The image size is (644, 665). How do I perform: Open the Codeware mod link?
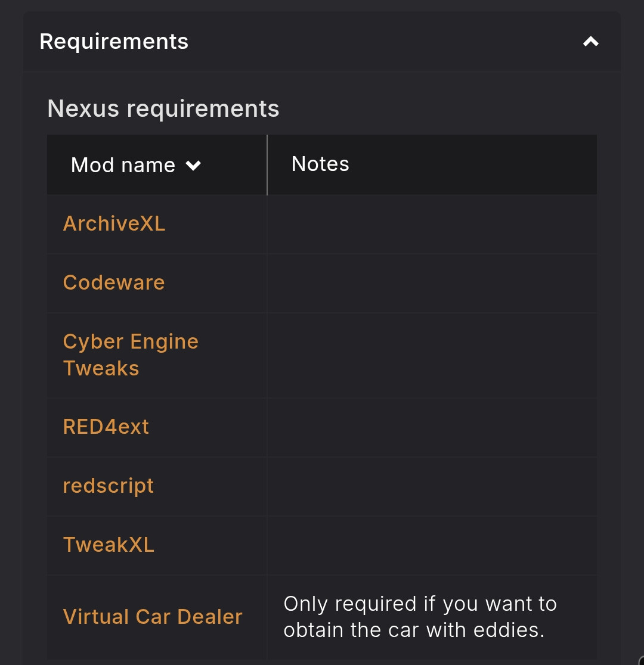[114, 282]
